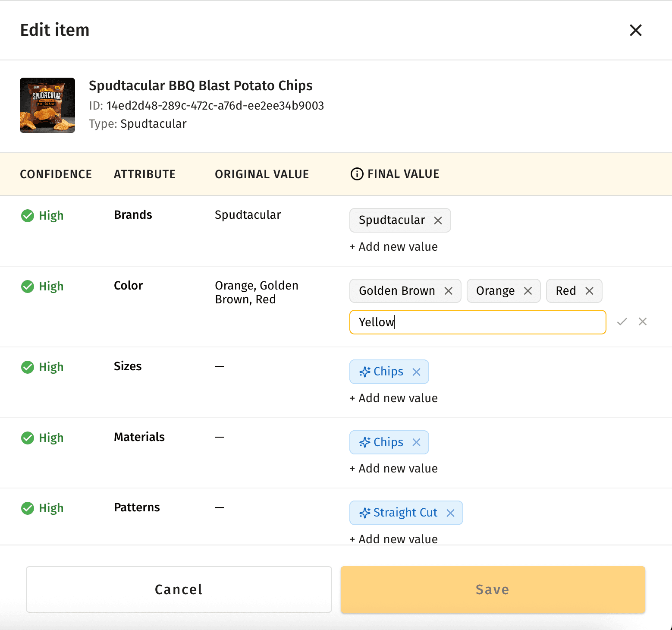This screenshot has height=630, width=672.
Task: Click the FINAL VALUE column header
Action: tap(403, 174)
